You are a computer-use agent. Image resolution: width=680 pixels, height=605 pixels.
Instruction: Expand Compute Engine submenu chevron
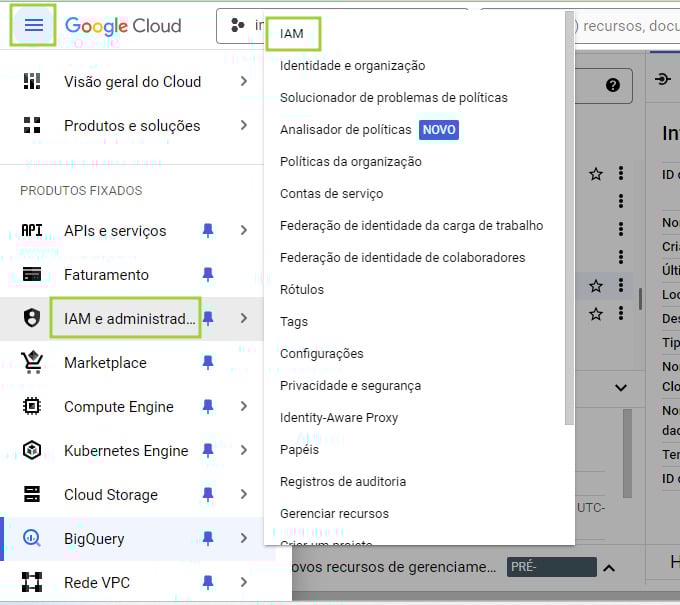[x=244, y=406]
